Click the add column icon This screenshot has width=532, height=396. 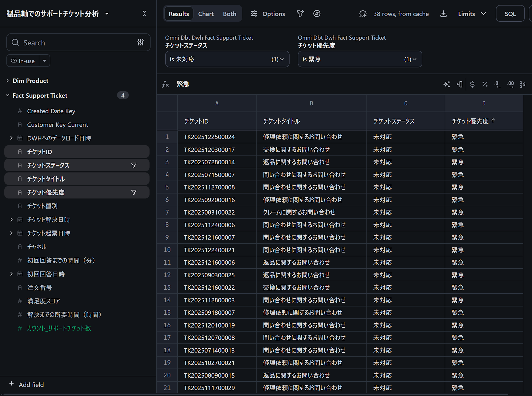460,84
